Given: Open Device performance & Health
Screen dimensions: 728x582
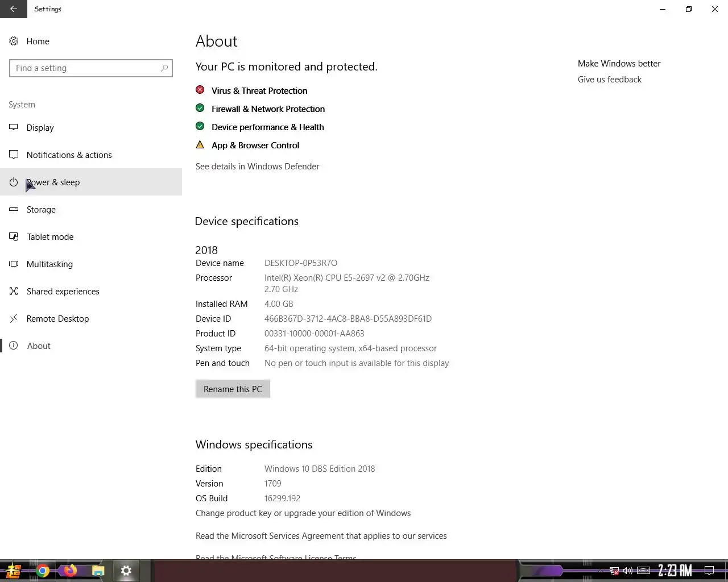Looking at the screenshot, I should 268,127.
